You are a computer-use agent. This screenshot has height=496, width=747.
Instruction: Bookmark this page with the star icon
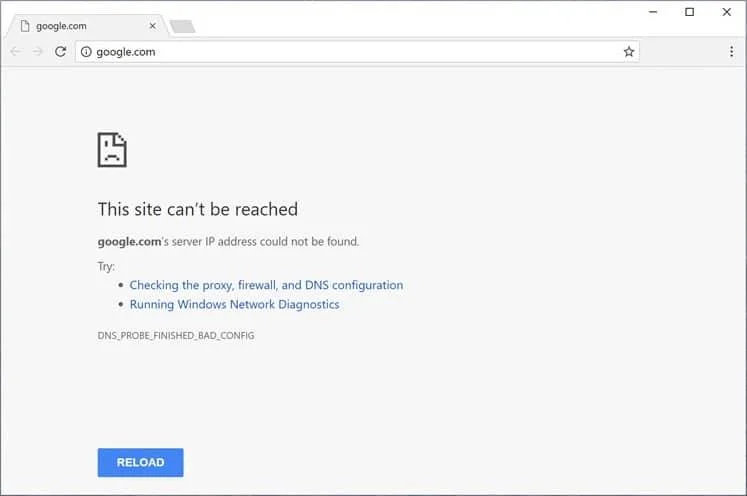click(x=629, y=51)
